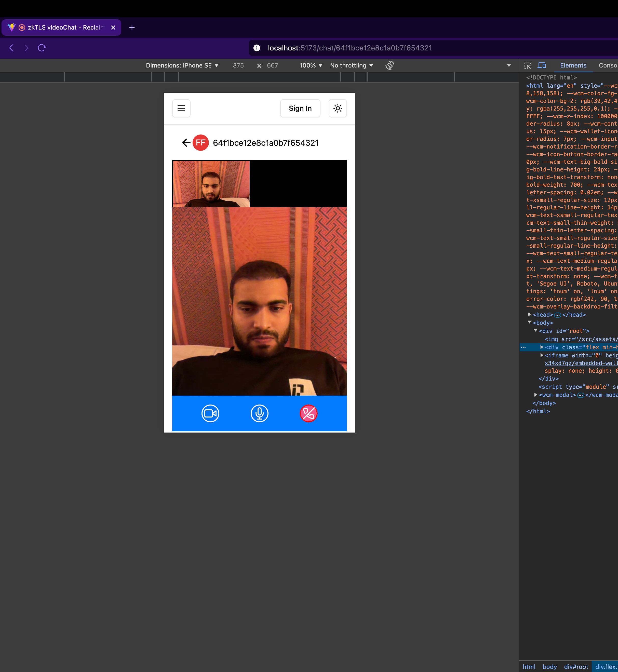Click the Console tab in DevTools
This screenshot has height=672, width=618.
pyautogui.click(x=608, y=65)
